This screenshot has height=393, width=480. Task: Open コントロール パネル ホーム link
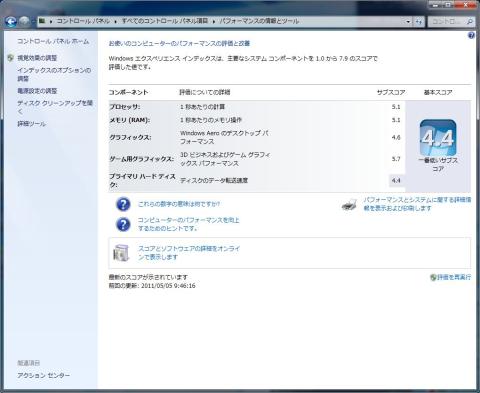[x=53, y=41]
